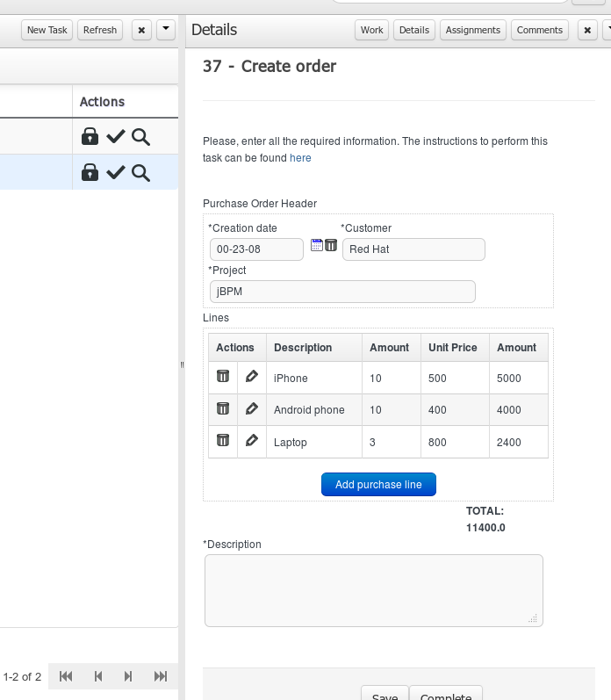The height and width of the screenshot is (700, 611).
Task: Go to the first page of tasks
Action: tap(66, 676)
